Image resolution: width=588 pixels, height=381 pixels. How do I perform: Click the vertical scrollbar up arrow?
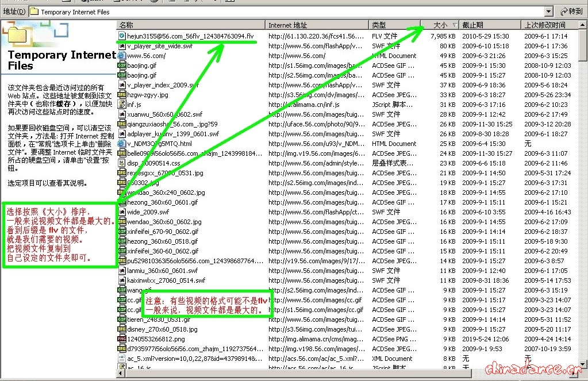583,25
